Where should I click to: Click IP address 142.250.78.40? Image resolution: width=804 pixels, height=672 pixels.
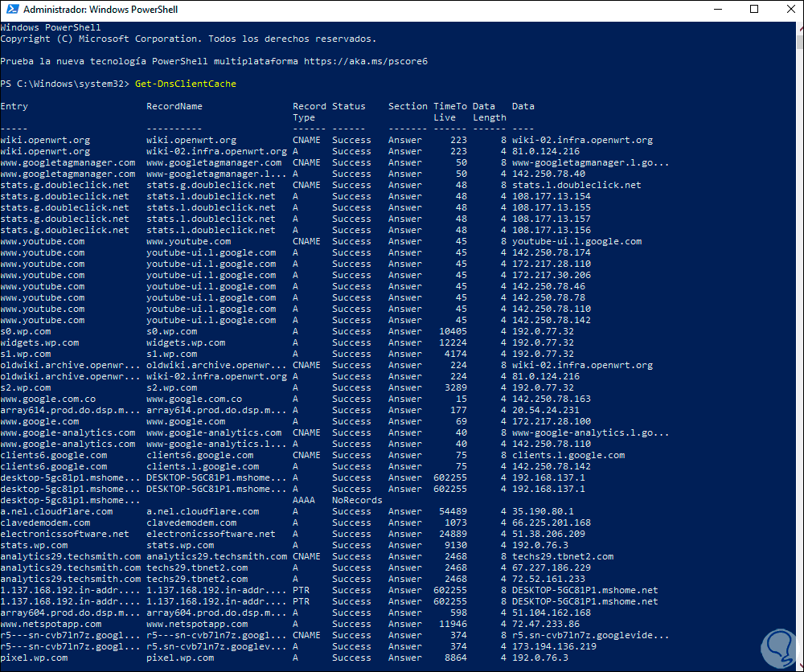(x=548, y=174)
